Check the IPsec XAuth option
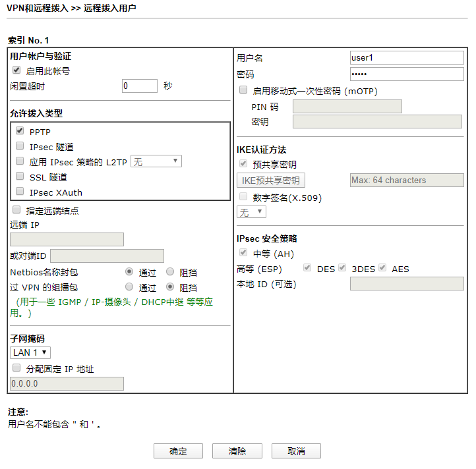 pyautogui.click(x=20, y=191)
